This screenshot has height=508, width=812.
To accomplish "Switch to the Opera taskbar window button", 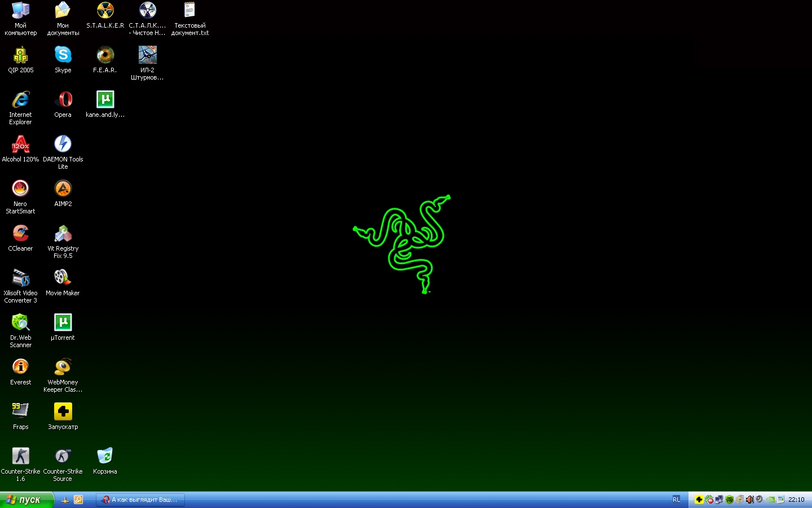I will click(140, 500).
